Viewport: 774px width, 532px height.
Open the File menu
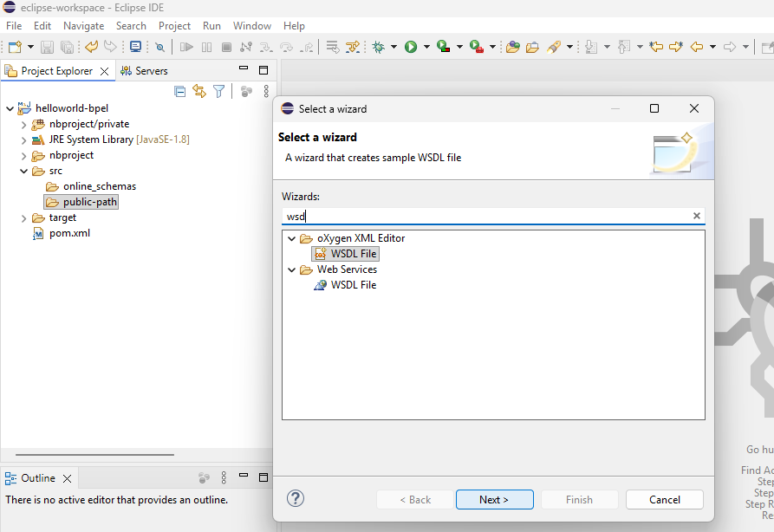pyautogui.click(x=14, y=26)
